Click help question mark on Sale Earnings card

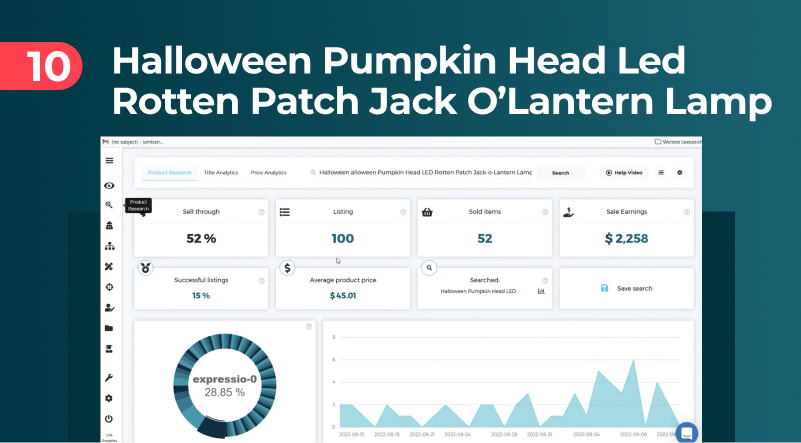(x=687, y=212)
